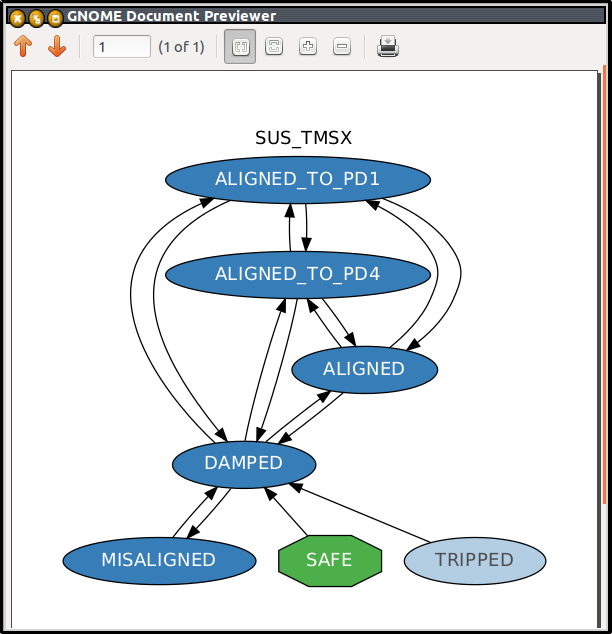This screenshot has height=634, width=612.
Task: Minimize the Document Previewer window
Action: [36, 18]
